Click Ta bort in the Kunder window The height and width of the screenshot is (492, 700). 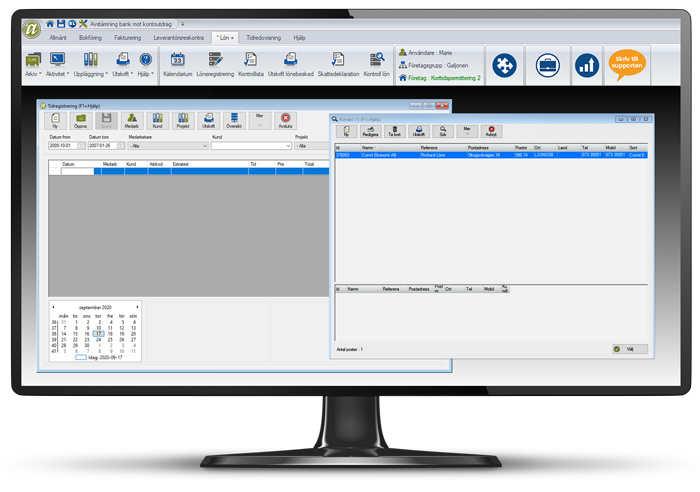tap(394, 132)
